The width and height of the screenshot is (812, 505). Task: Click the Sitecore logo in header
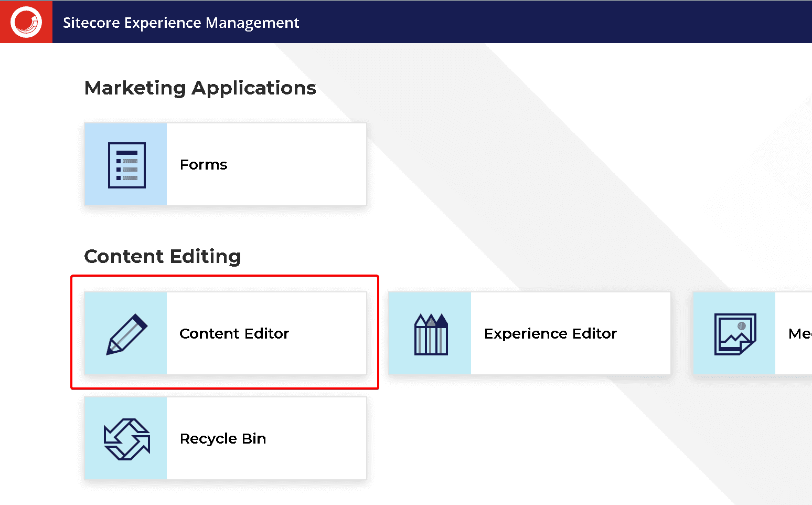(x=26, y=22)
